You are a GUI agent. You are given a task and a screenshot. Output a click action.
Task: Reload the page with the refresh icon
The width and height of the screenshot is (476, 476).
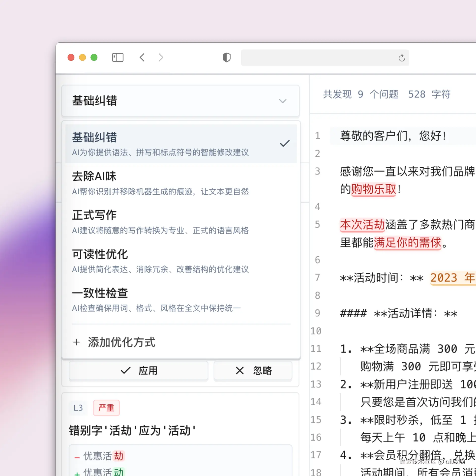(402, 58)
